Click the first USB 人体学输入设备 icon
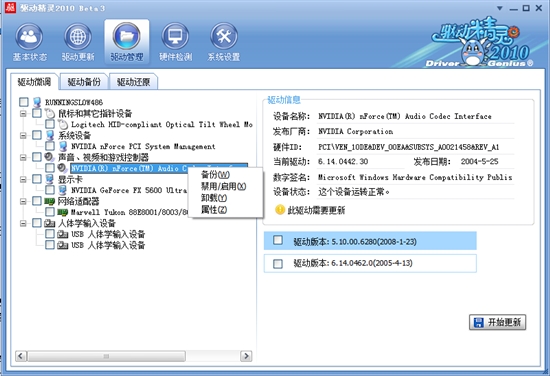Screen dimensions: 550x376 click(x=62, y=234)
